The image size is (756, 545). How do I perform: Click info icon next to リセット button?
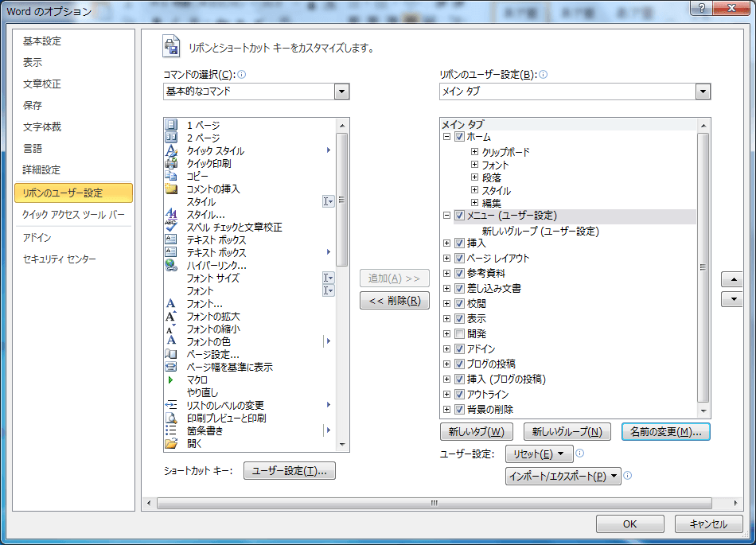click(x=580, y=453)
